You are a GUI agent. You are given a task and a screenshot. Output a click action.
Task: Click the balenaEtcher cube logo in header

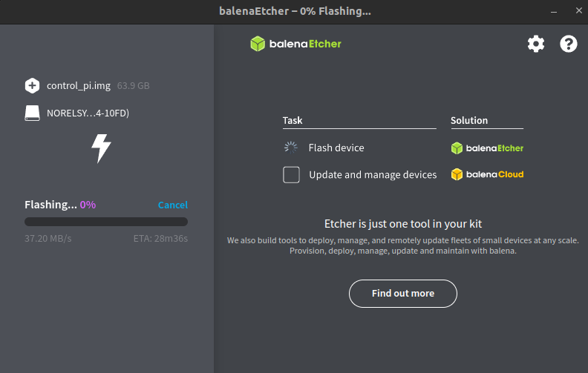click(x=258, y=44)
